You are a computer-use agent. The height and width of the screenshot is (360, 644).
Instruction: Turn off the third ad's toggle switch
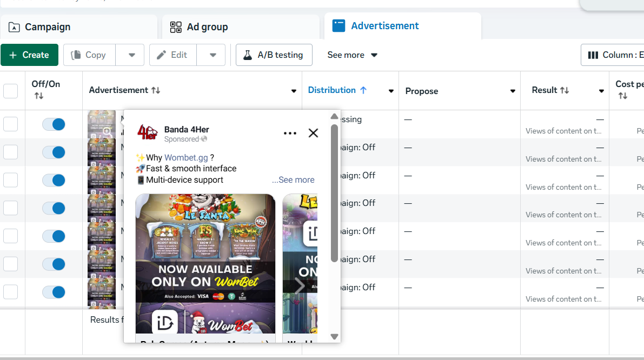click(54, 180)
